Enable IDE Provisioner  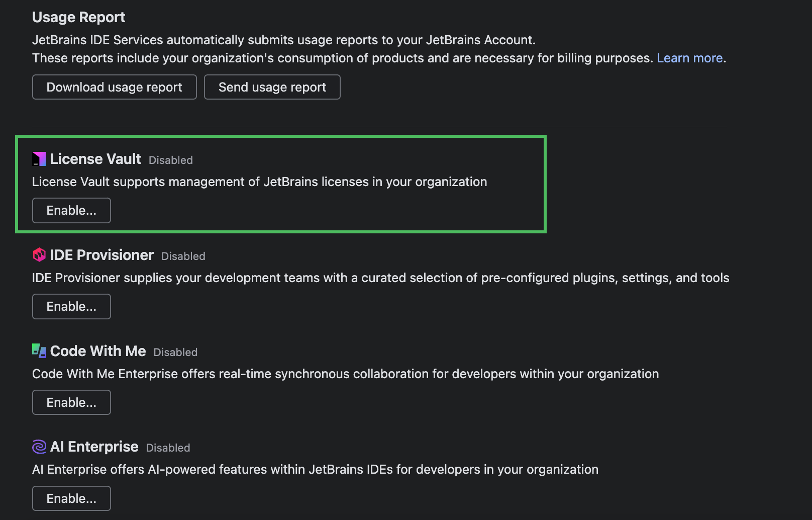coord(71,306)
